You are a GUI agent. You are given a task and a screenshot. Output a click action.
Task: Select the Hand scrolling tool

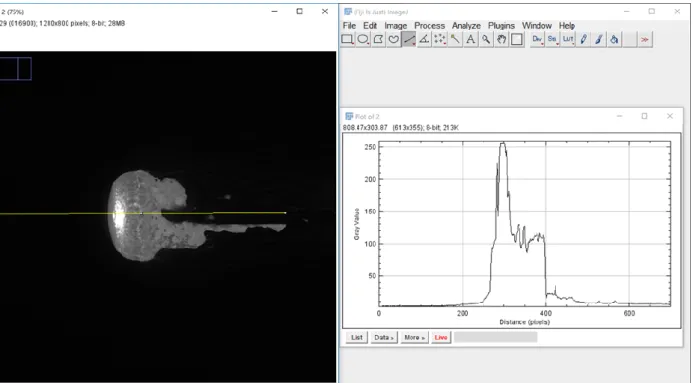(501, 39)
